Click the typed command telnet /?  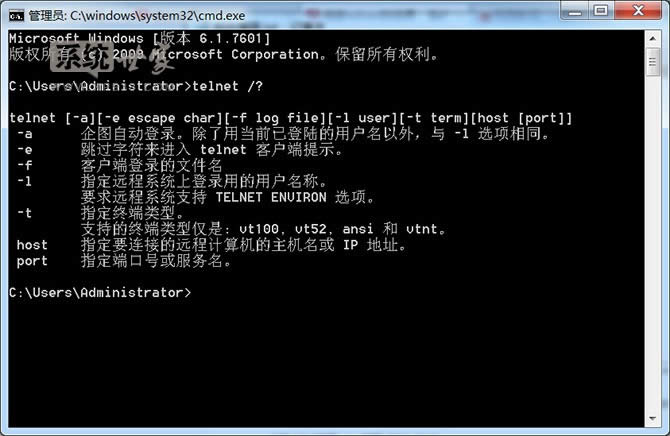click(228, 86)
